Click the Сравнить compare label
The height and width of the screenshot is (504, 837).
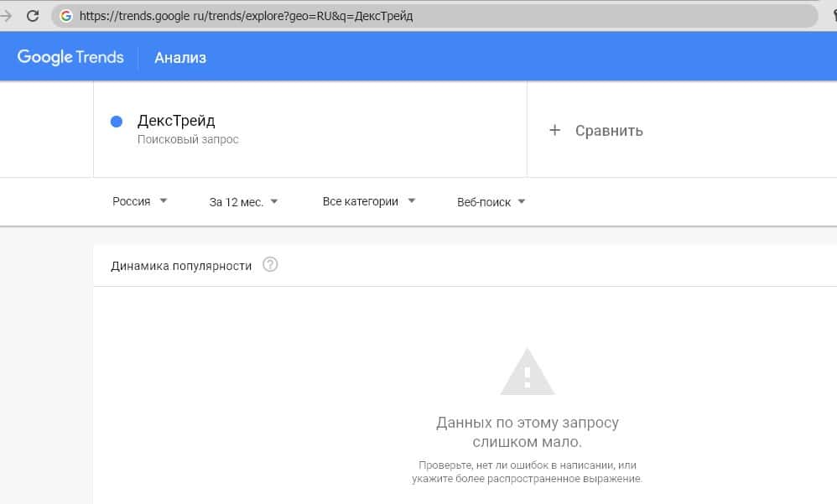(x=609, y=130)
